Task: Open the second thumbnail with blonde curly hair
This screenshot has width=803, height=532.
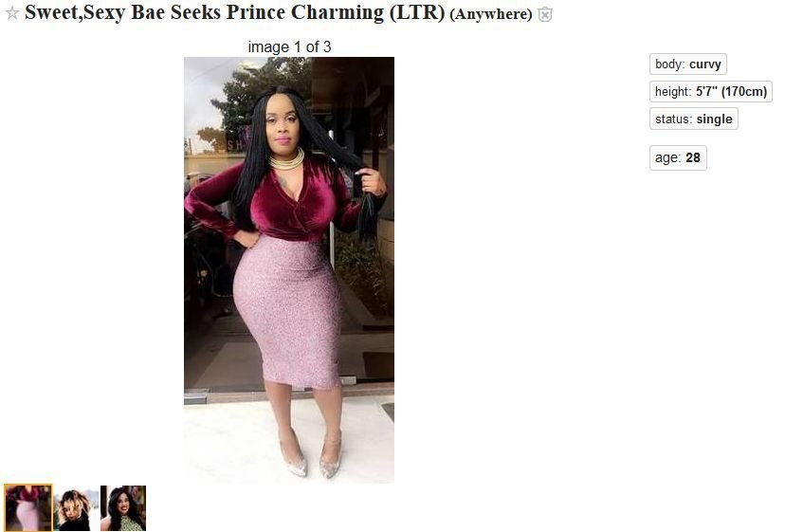Action: pos(76,509)
